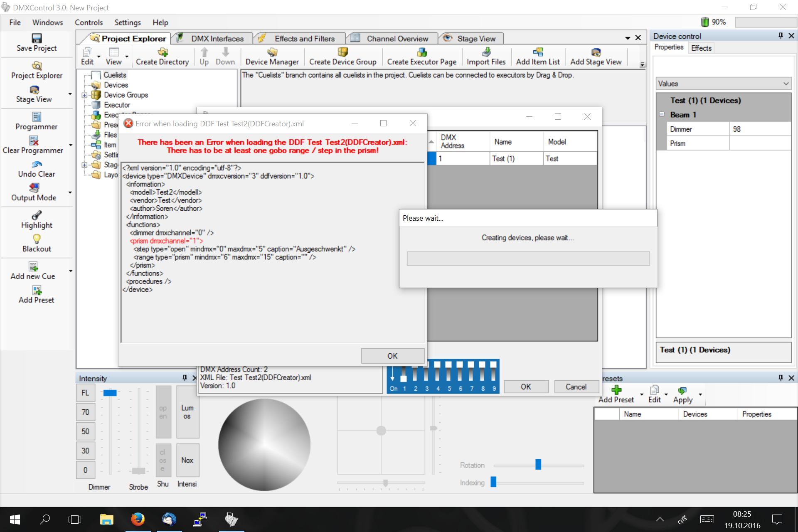Click OK in the DDF error dialog

pyautogui.click(x=392, y=356)
